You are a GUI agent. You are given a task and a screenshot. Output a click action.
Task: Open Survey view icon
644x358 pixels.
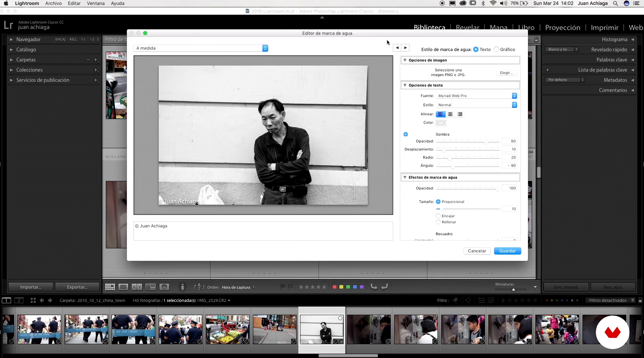pos(151,287)
